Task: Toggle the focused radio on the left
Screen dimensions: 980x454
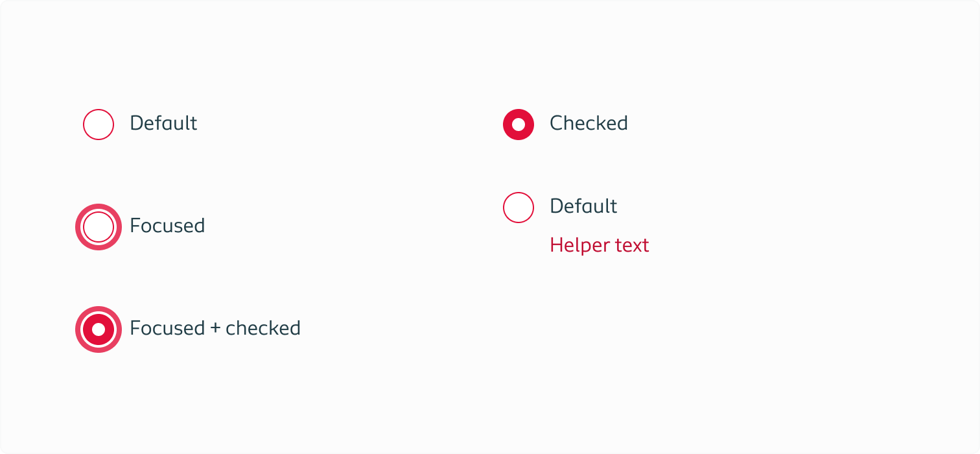Action: pos(99,226)
